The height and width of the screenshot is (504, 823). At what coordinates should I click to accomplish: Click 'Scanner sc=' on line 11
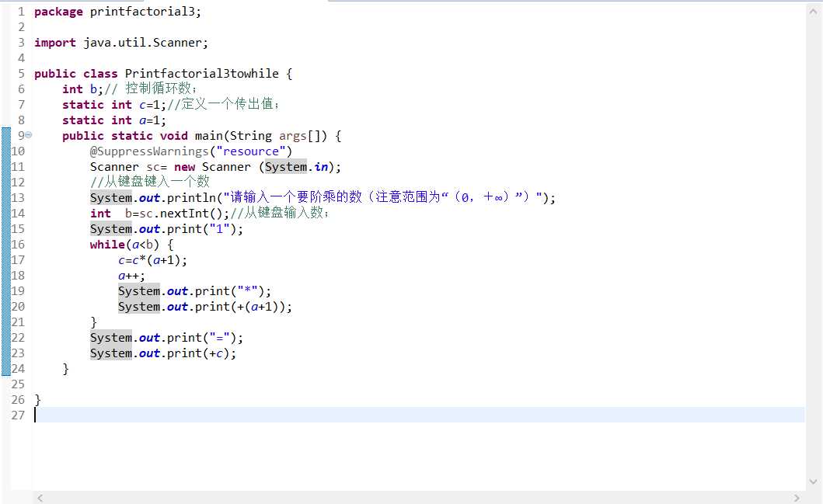pyautogui.click(x=128, y=167)
